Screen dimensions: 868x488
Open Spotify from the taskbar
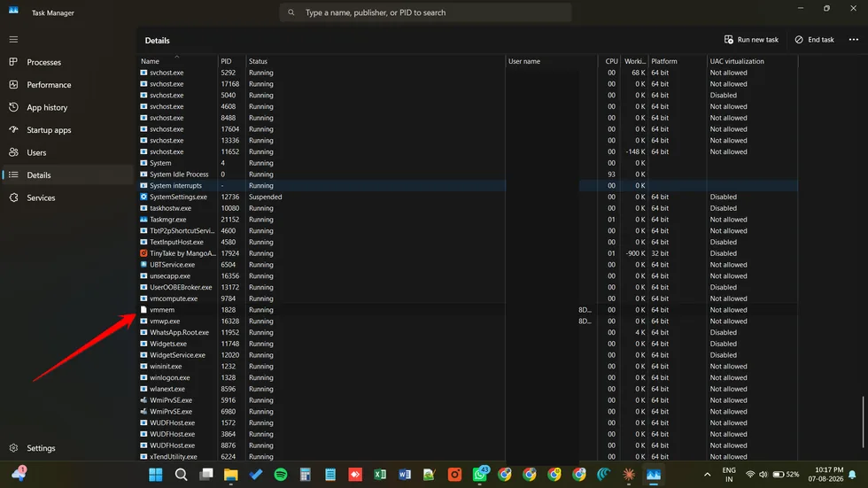[281, 475]
